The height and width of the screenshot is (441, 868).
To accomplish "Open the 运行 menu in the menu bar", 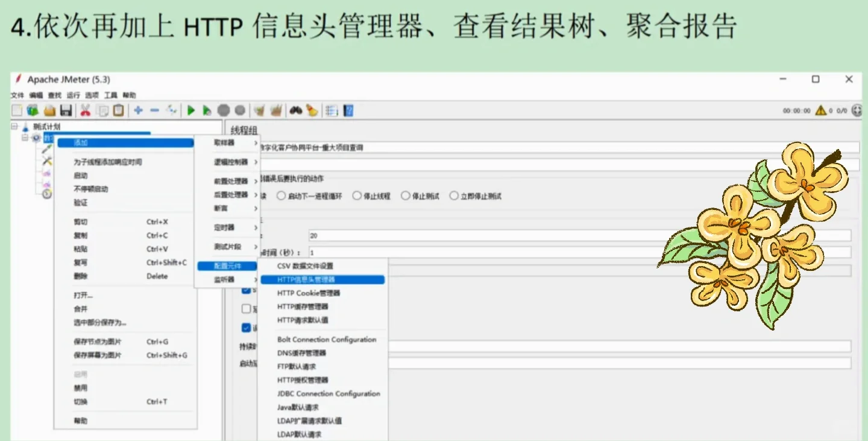I will point(74,95).
